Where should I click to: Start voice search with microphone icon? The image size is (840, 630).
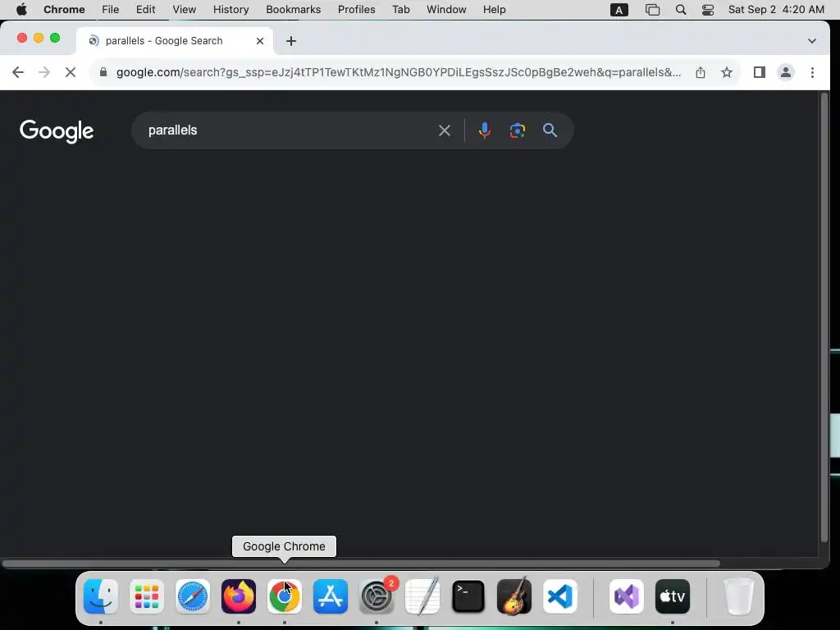[x=484, y=130]
